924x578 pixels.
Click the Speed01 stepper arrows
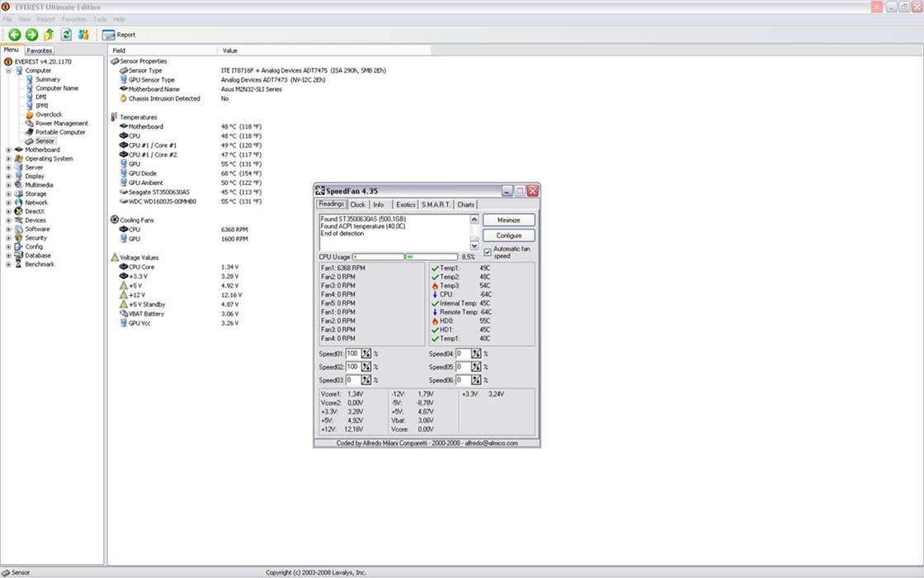[366, 354]
